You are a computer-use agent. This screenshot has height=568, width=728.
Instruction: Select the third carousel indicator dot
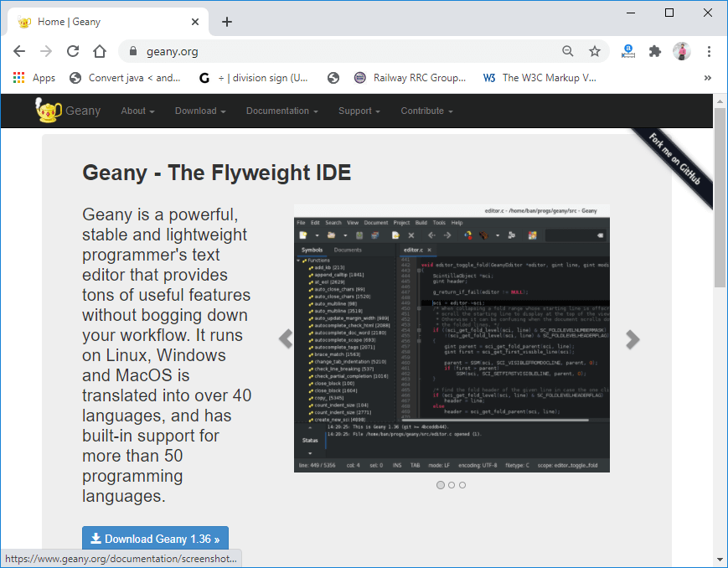click(462, 485)
